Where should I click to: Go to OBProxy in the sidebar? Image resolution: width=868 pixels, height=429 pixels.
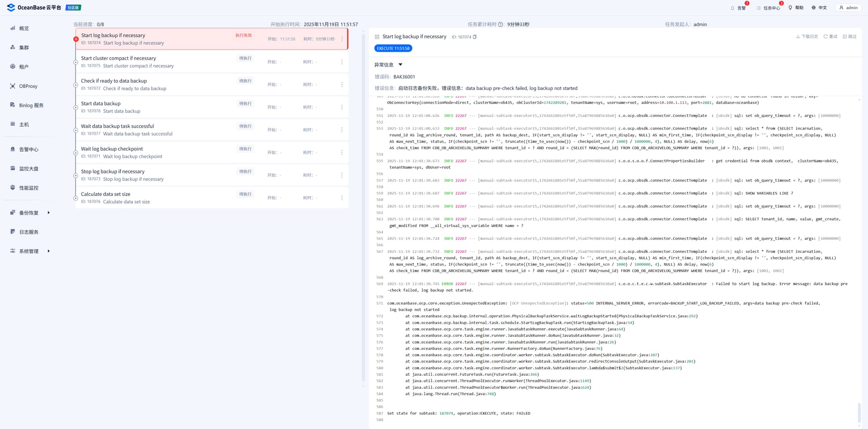(28, 86)
